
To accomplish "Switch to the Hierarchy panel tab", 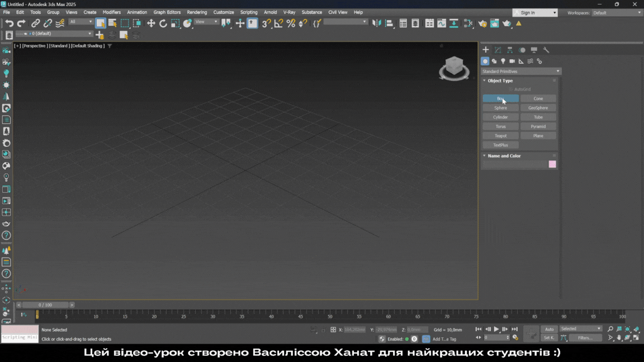I will 510,50.
